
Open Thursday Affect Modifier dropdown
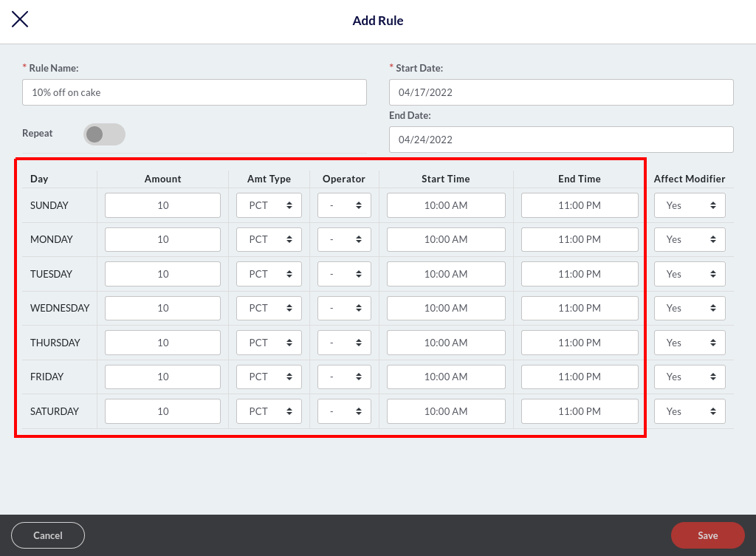tap(689, 343)
